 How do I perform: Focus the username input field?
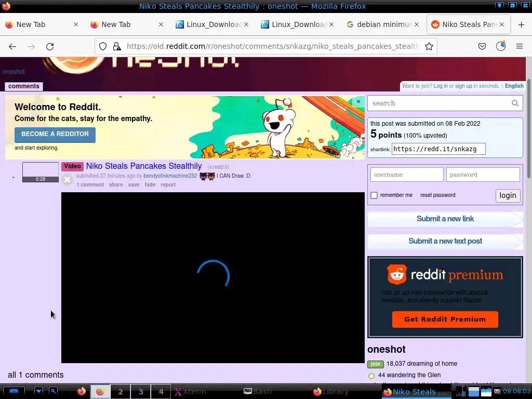click(x=407, y=175)
